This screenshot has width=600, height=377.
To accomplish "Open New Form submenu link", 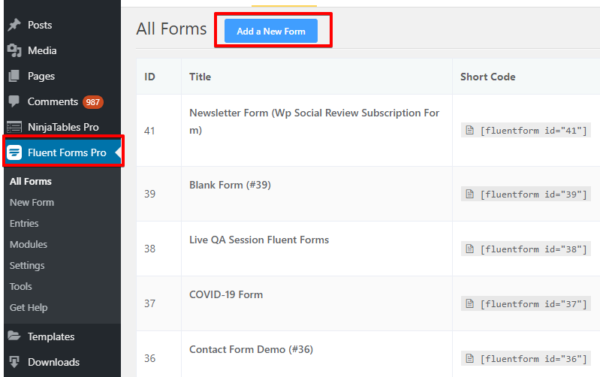I will 32,202.
